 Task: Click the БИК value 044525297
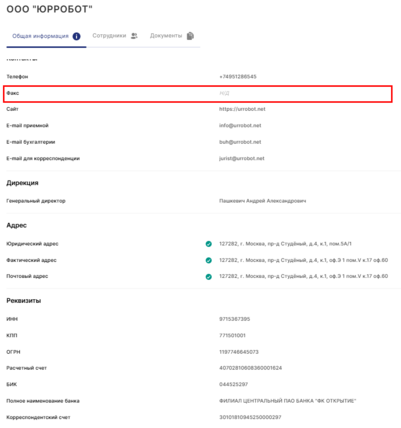(x=233, y=384)
